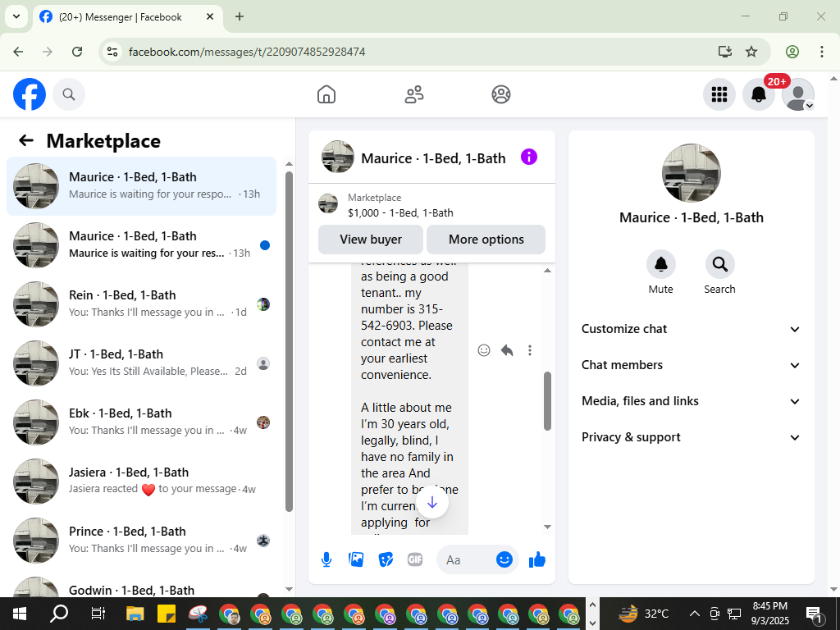The height and width of the screenshot is (630, 840).
Task: Expand the Chat members section
Action: coord(691,365)
